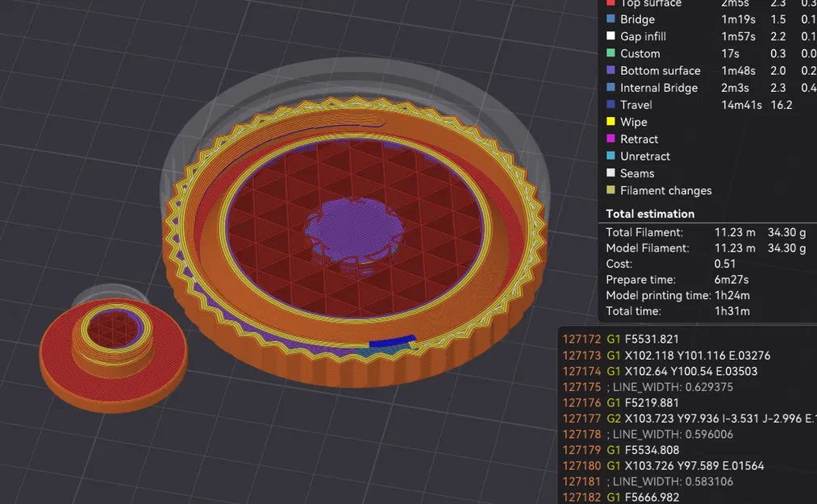Click the Total estimation heading
The image size is (817, 504).
[x=650, y=214]
